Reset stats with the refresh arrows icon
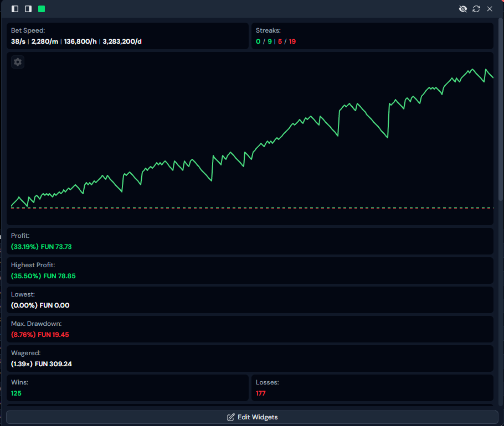The height and width of the screenshot is (426, 504). tap(476, 9)
